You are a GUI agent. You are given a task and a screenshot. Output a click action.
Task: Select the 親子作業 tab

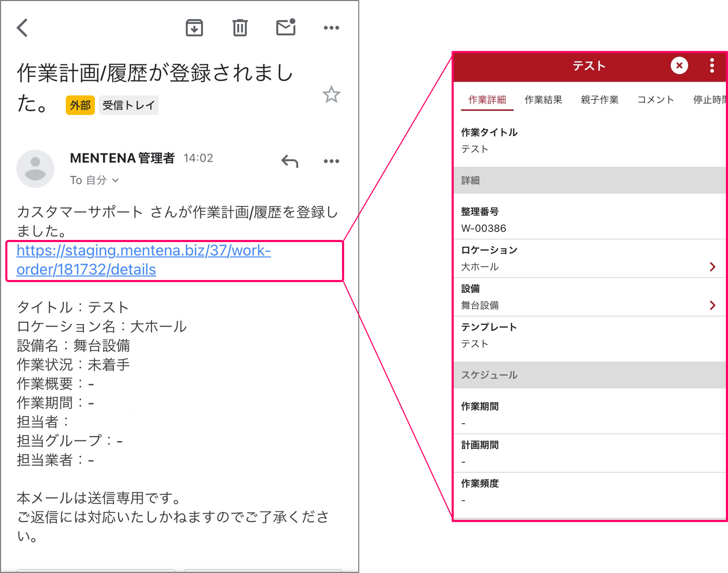[599, 100]
